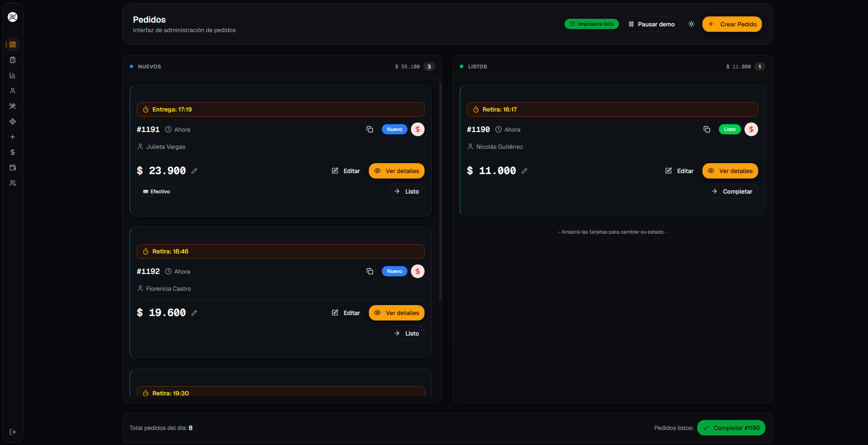Screen dimensions: 868x445
Task: Pause the demo
Action: (651, 24)
